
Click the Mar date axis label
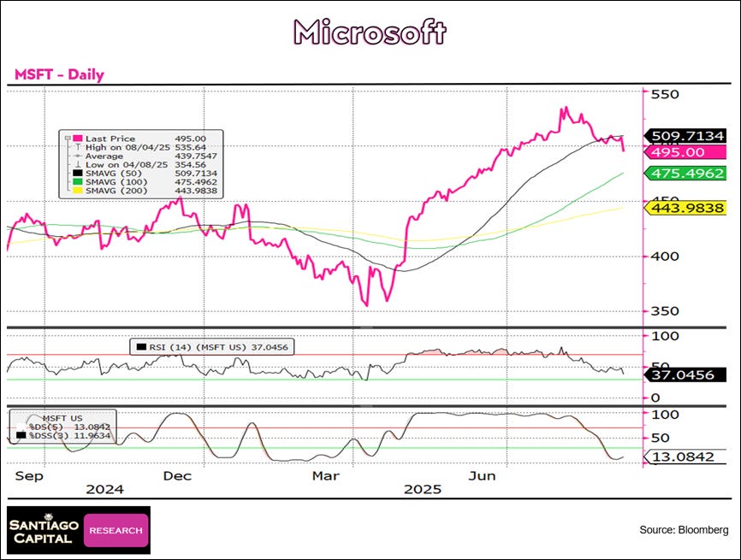[326, 475]
